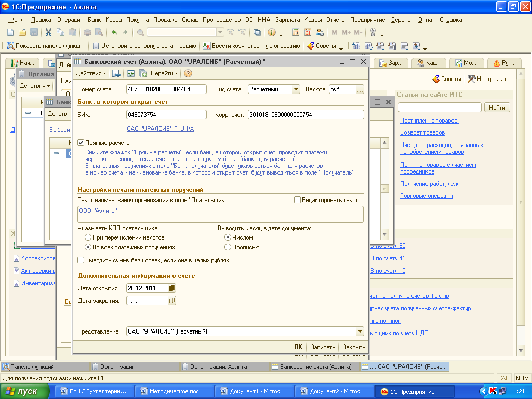
Task: Switch to Документ1 Microsoft Word taskbar item
Action: coord(254,392)
